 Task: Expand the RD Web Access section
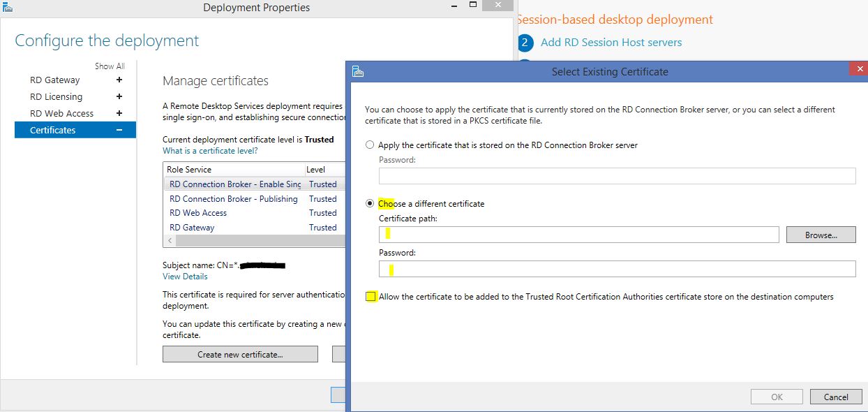119,113
